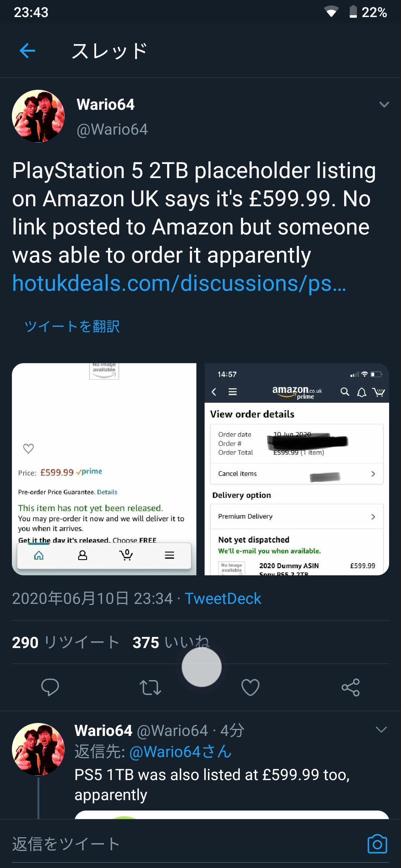Viewport: 401px width, 868px height.
Task: Tap the 返信をツイート reply field
Action: [186, 844]
